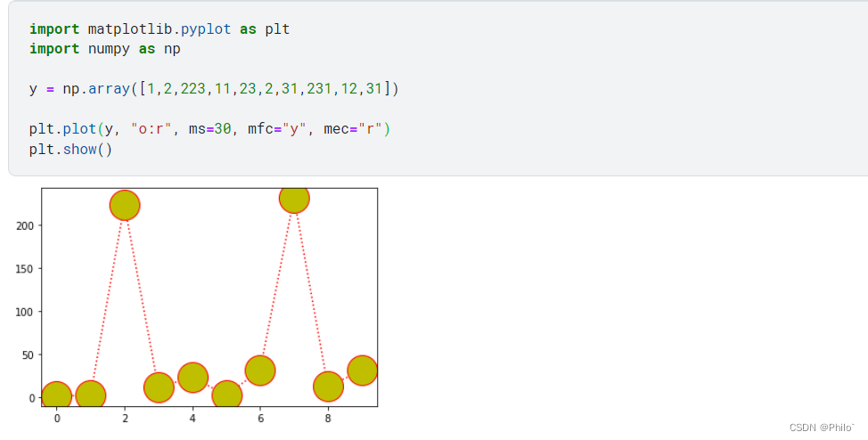Click the number 11 in the array
Viewport: 868px width, 440px height.
[223, 88]
